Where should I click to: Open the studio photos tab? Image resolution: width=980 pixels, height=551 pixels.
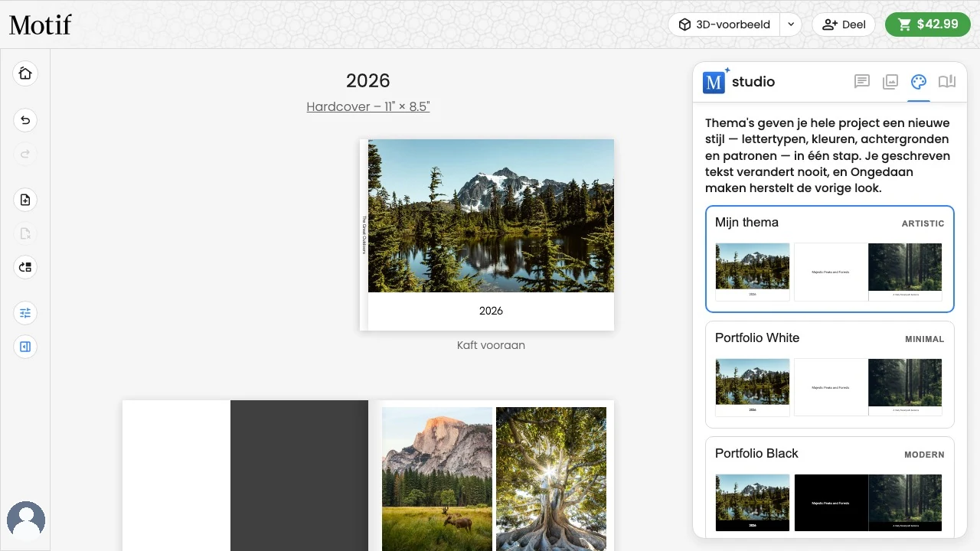890,82
